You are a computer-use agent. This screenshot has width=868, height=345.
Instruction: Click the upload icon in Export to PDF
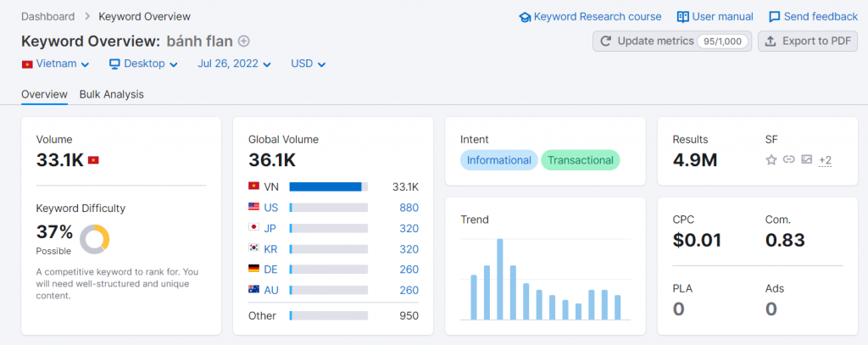click(x=770, y=41)
